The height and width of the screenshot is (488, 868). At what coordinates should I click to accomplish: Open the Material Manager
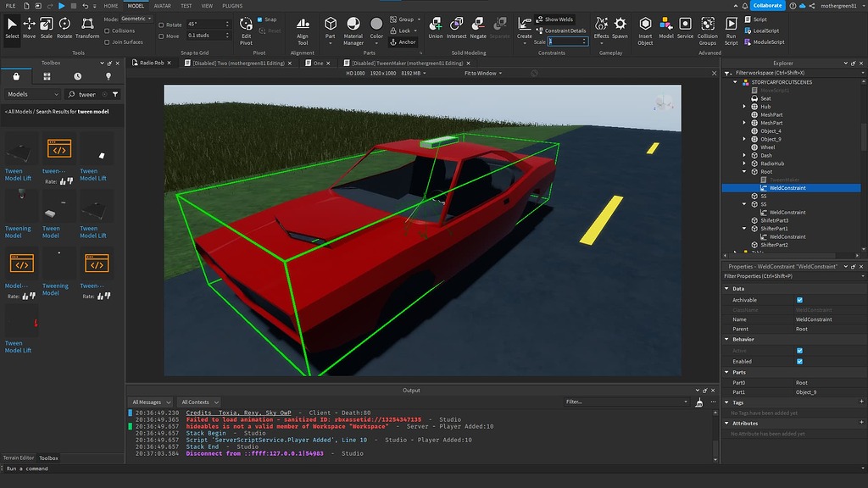pos(353,25)
